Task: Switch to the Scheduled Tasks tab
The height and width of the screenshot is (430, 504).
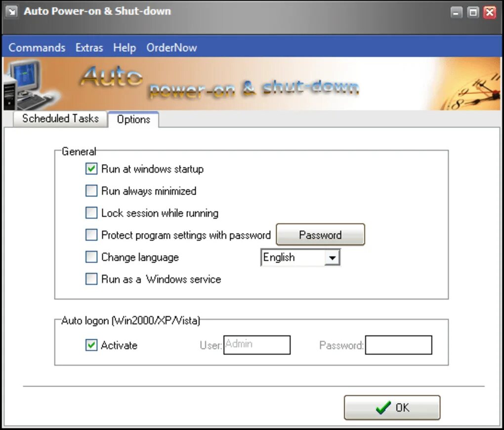Action: pyautogui.click(x=60, y=118)
